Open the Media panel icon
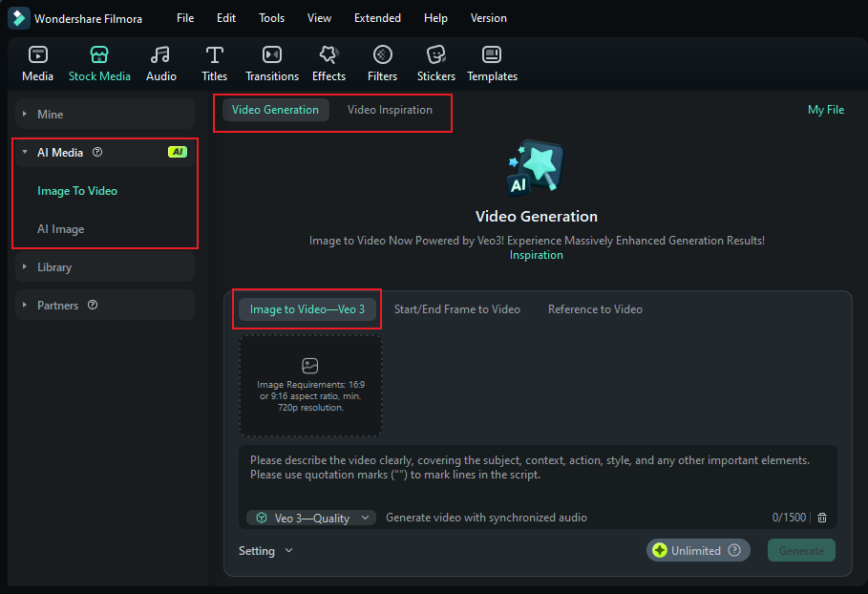 coord(37,54)
